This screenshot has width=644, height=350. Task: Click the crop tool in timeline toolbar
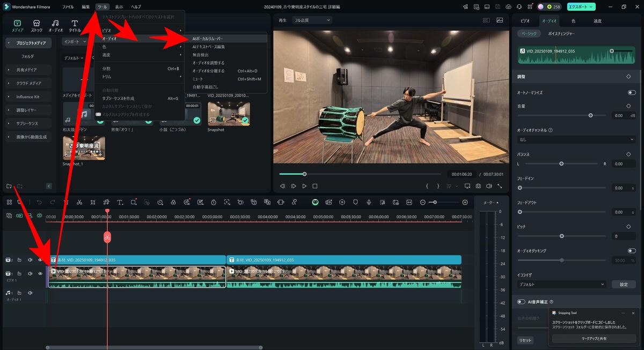coord(93,202)
